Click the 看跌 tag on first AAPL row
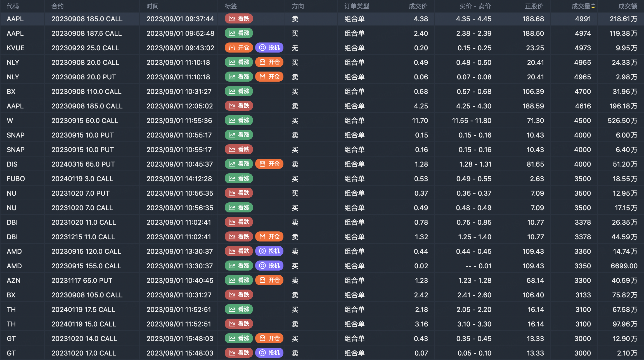 (x=239, y=19)
